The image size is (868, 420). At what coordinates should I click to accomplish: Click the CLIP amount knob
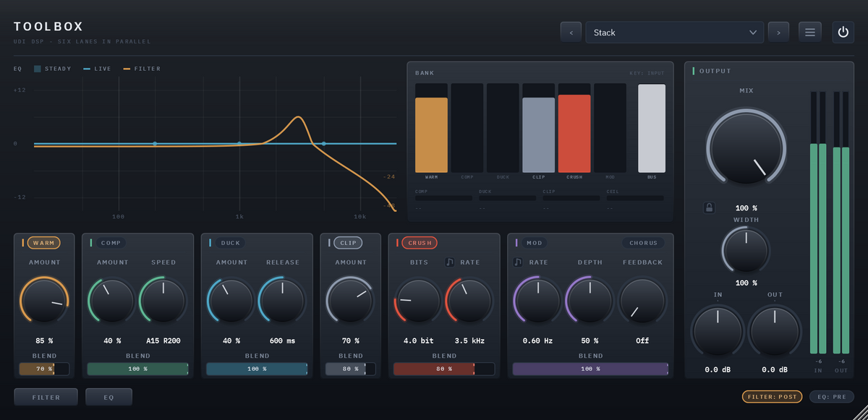pos(351,300)
